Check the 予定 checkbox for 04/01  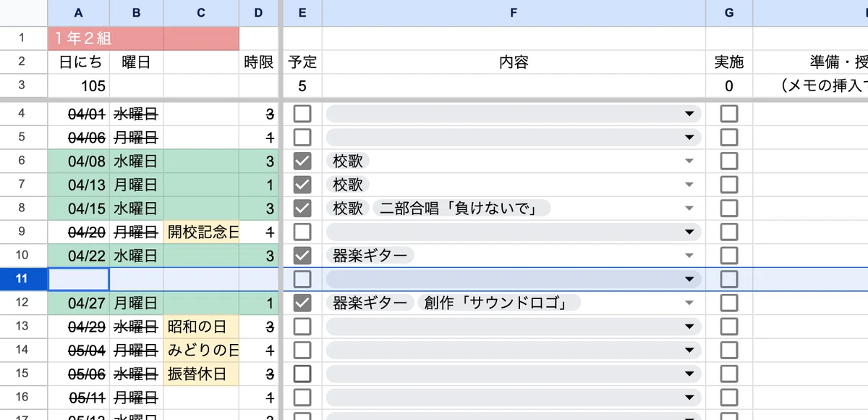[302, 114]
